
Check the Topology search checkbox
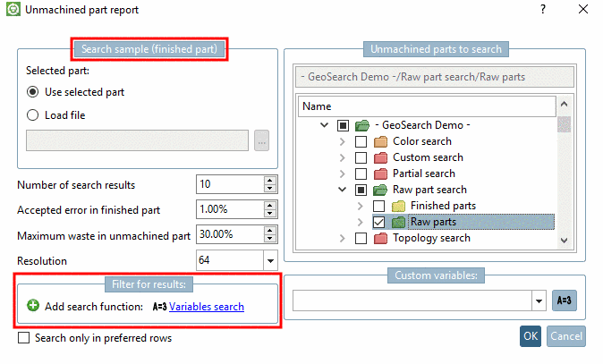pos(361,238)
